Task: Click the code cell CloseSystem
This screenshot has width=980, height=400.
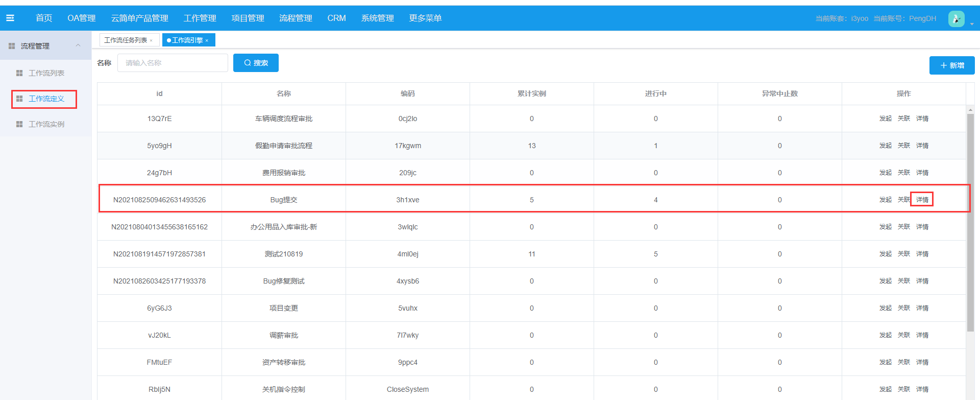Action: 408,389
